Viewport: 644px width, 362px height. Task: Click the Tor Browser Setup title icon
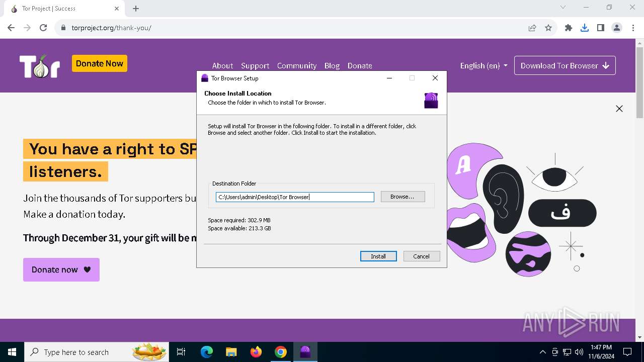pos(205,78)
